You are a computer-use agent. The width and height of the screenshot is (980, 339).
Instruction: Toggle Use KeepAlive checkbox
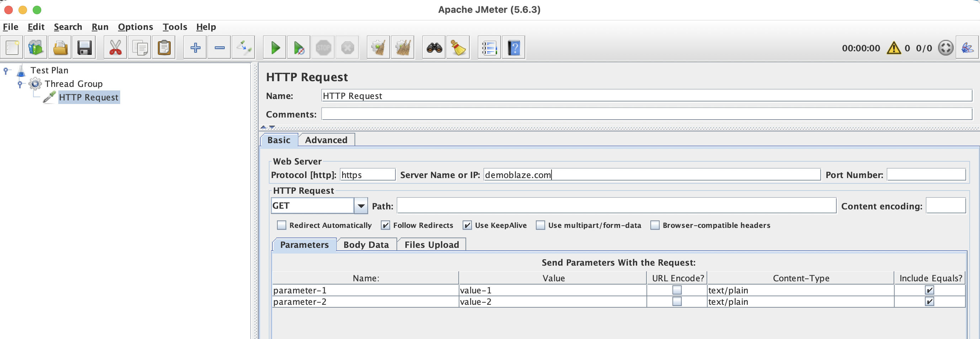pos(467,225)
